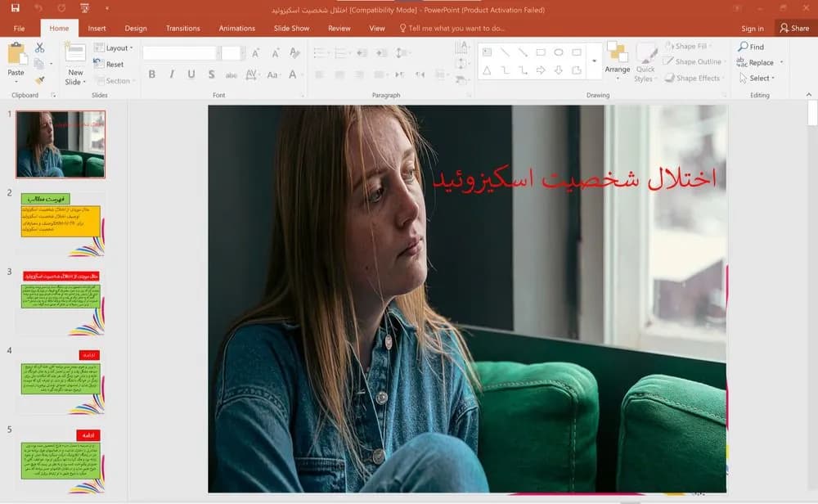Click Sign in
818x504 pixels.
tap(753, 28)
